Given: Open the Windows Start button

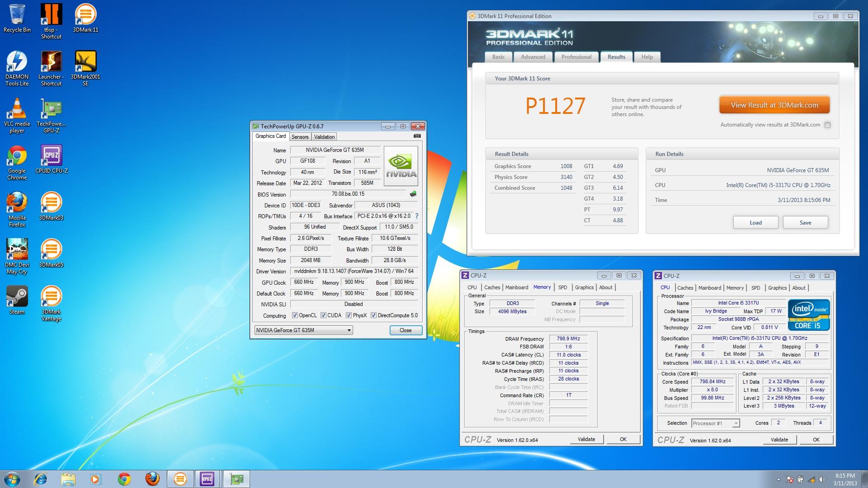Looking at the screenshot, I should pos(12,479).
